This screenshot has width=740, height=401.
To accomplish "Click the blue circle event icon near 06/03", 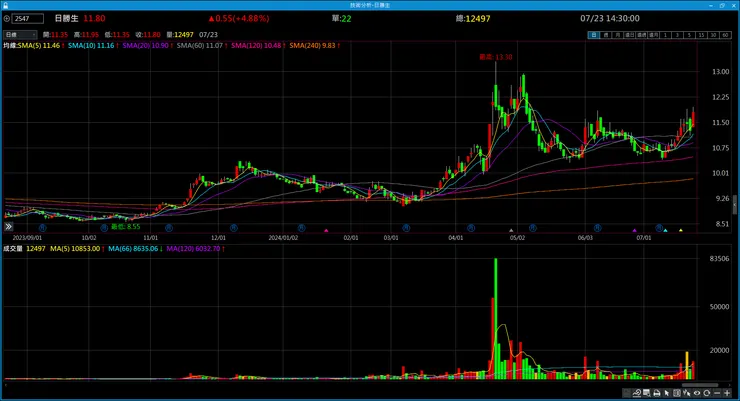I will (x=597, y=228).
